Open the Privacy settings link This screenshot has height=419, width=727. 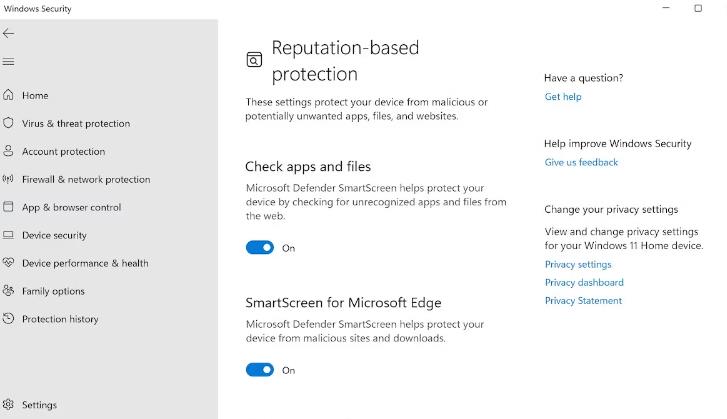pos(578,264)
